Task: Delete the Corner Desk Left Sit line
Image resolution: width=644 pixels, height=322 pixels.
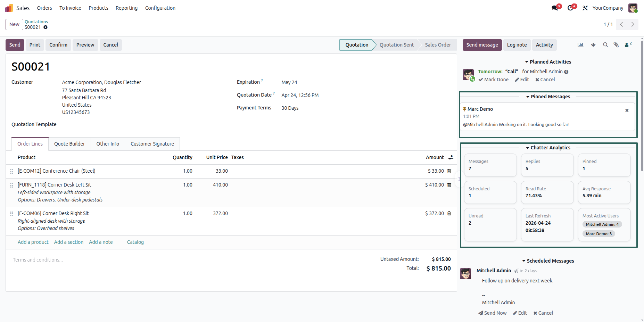Action: click(x=449, y=185)
